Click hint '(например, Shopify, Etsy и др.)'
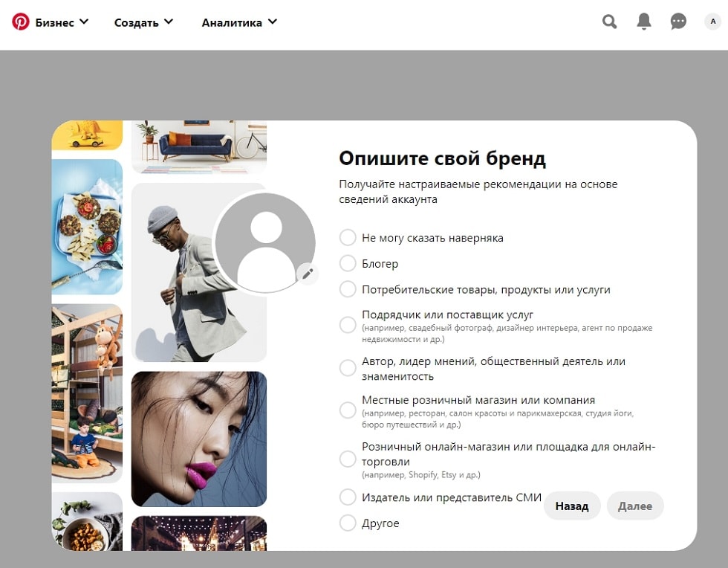Viewport: 728px width, 568px height. click(x=421, y=475)
